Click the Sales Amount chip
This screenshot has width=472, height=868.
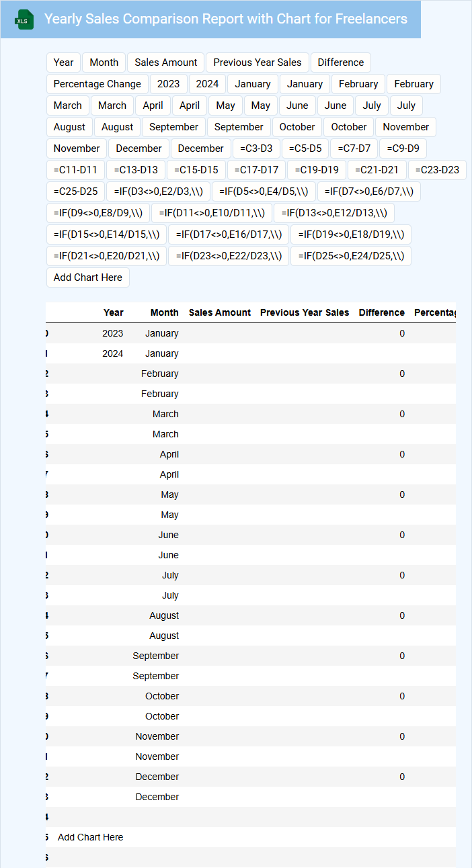[x=166, y=62]
